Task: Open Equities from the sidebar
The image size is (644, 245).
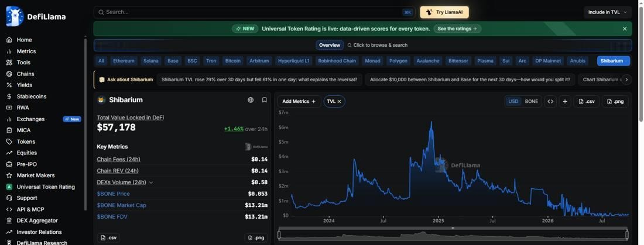Action: [27, 153]
